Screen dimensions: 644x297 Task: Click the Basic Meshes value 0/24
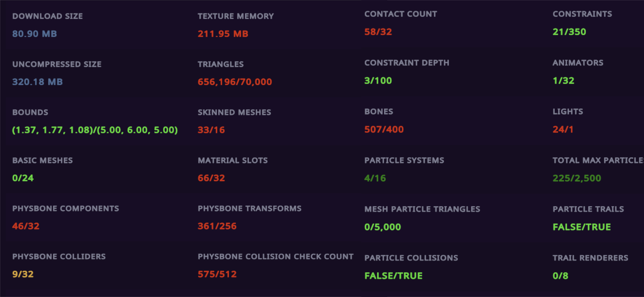point(23,178)
